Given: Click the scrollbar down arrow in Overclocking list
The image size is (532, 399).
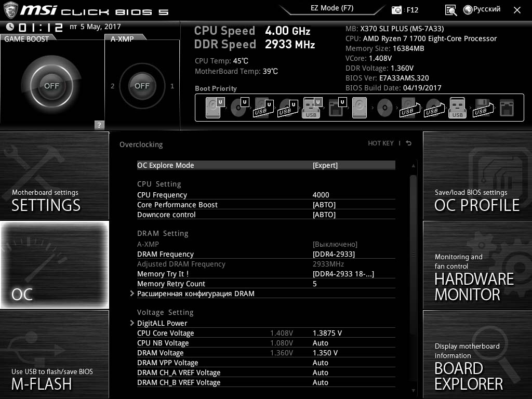Looking at the screenshot, I should (x=413, y=391).
